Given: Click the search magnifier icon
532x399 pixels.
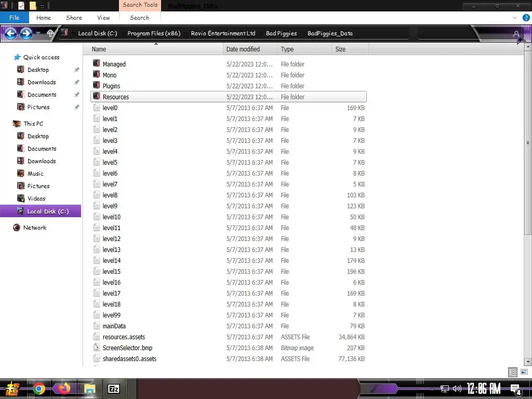Looking at the screenshot, I should [516, 33].
